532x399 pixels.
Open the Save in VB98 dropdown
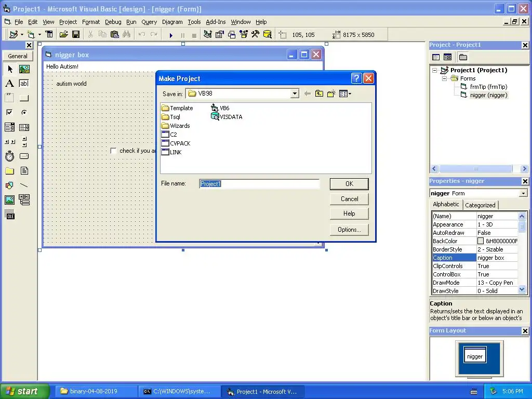pos(295,94)
